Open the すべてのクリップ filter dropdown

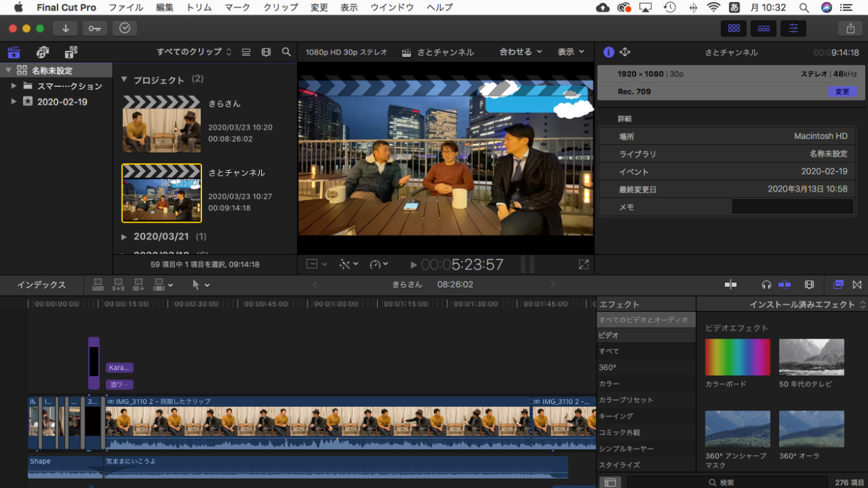[x=194, y=52]
